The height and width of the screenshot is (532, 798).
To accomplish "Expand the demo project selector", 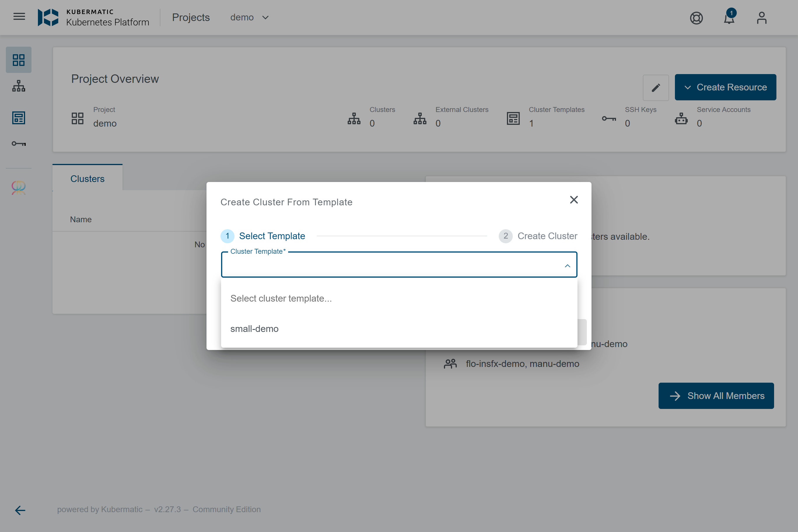I will pos(249,17).
